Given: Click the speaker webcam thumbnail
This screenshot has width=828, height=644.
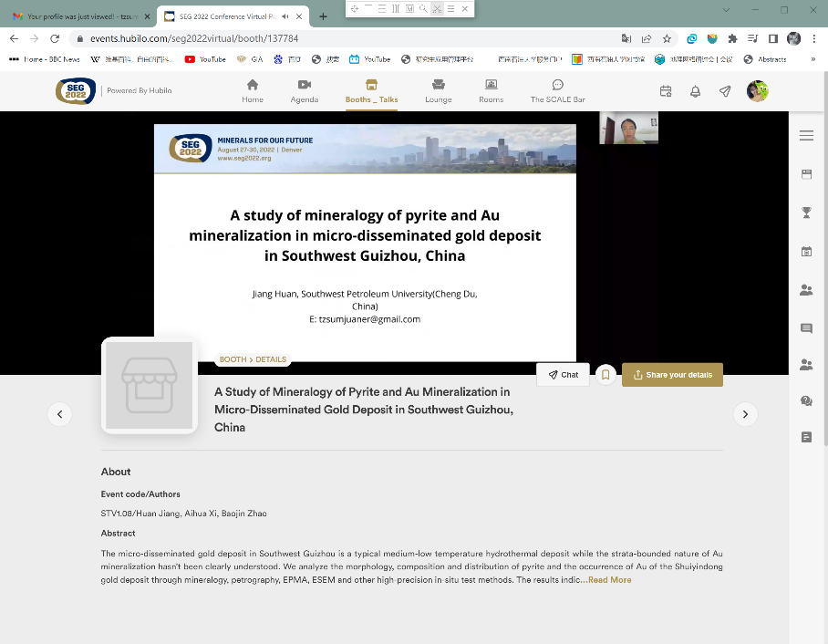Looking at the screenshot, I should click(x=628, y=129).
